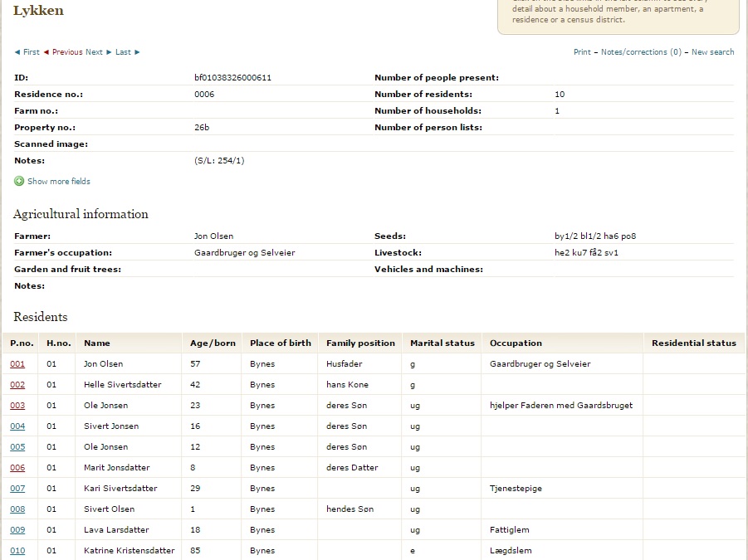Click the Farmer's occupation value
Image resolution: width=748 pixels, height=560 pixels.
point(244,252)
